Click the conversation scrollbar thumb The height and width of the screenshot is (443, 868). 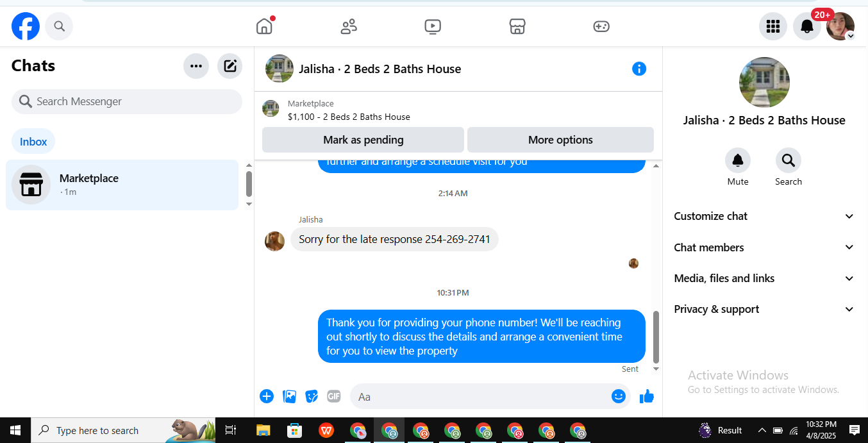click(656, 337)
